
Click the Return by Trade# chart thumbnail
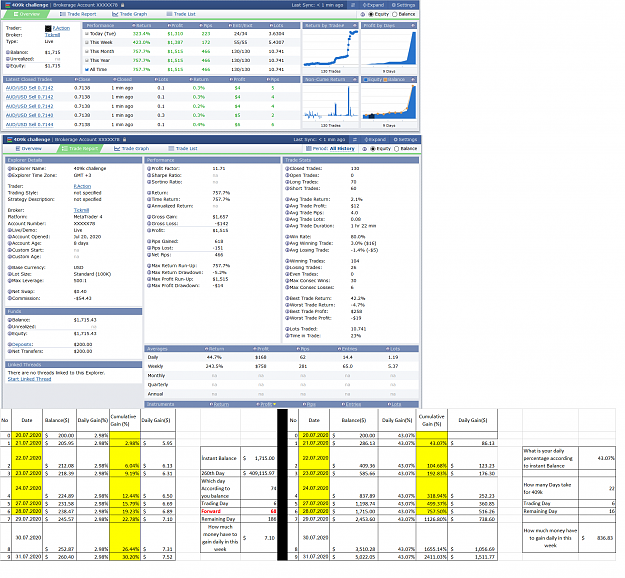coord(330,49)
